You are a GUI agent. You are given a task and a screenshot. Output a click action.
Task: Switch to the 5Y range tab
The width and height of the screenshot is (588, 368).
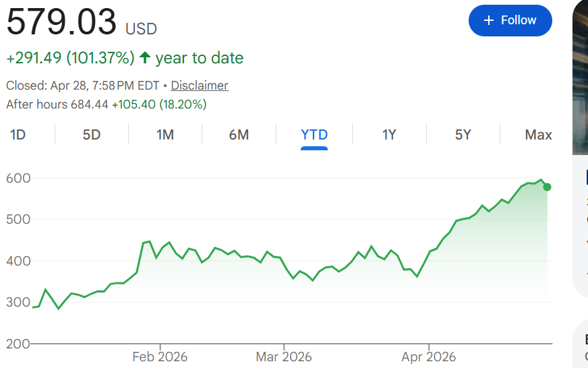tap(463, 135)
